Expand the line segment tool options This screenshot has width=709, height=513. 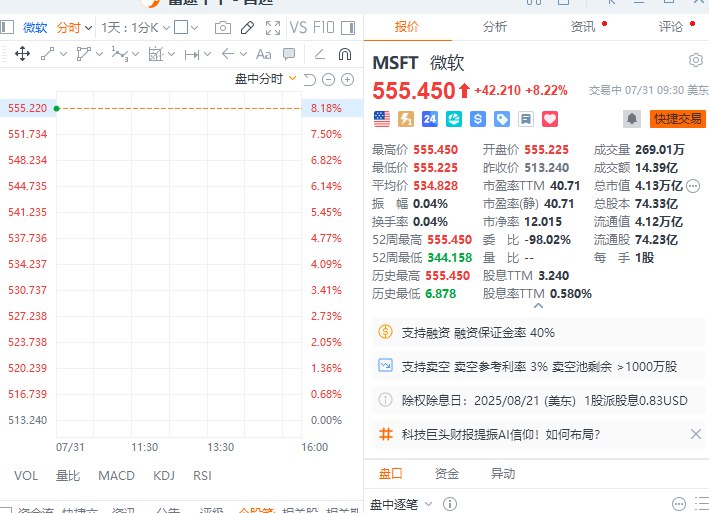coord(63,54)
